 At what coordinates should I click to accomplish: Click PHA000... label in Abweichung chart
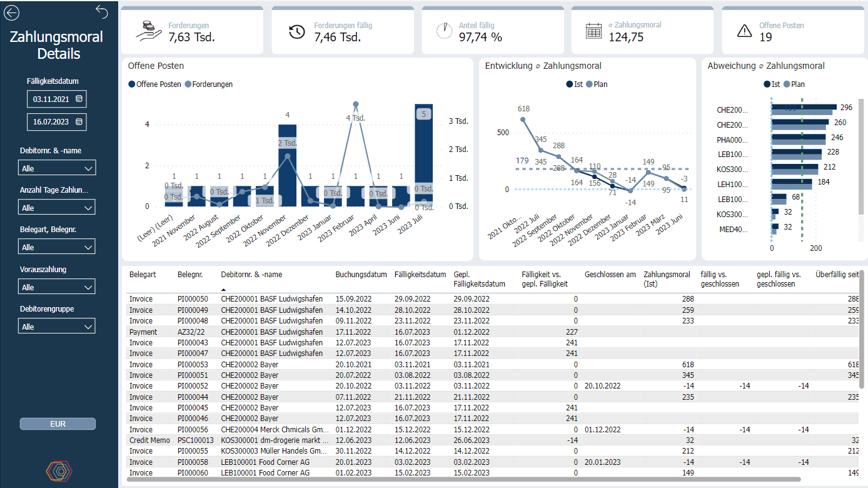[732, 140]
